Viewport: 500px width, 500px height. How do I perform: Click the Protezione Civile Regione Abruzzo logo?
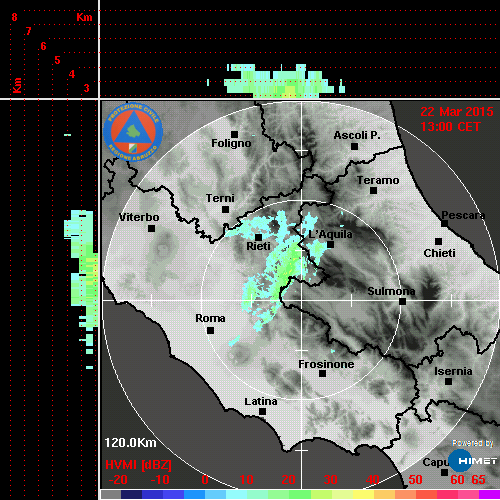pyautogui.click(x=133, y=132)
